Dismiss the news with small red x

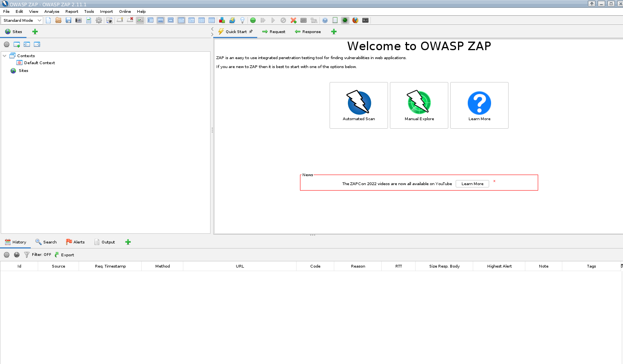pyautogui.click(x=494, y=181)
